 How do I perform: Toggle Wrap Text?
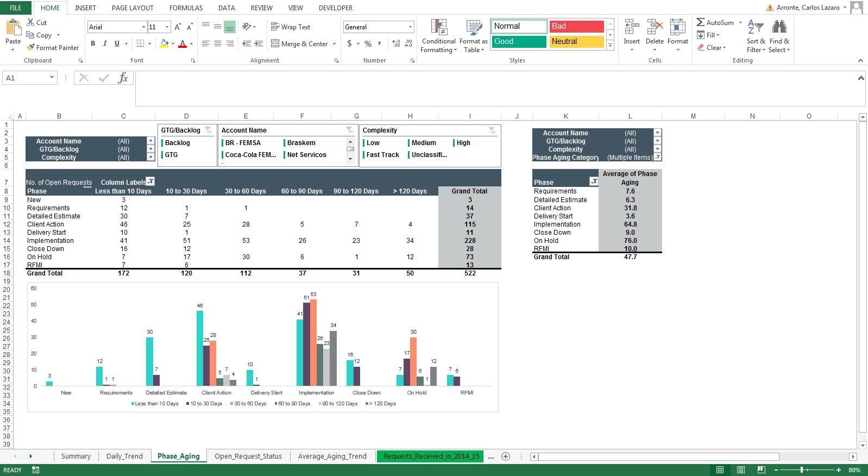(x=291, y=27)
